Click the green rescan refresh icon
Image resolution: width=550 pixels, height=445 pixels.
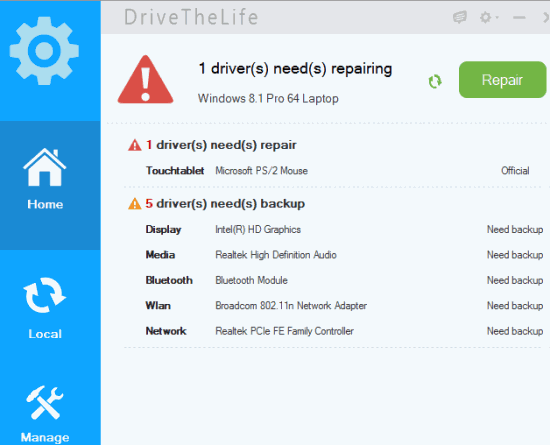(x=435, y=81)
